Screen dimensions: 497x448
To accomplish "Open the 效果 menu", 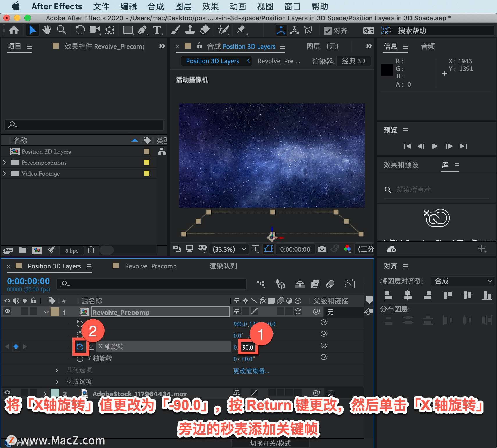I will coord(210,6).
